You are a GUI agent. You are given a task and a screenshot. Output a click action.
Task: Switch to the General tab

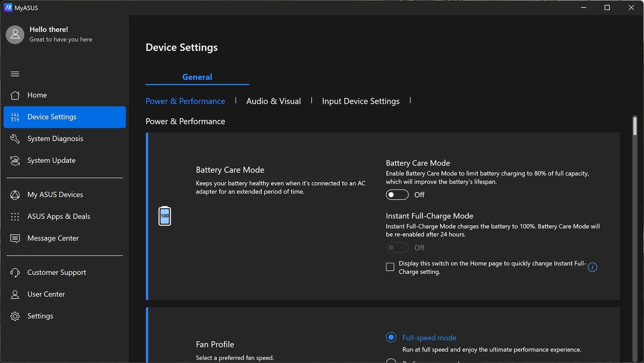197,77
